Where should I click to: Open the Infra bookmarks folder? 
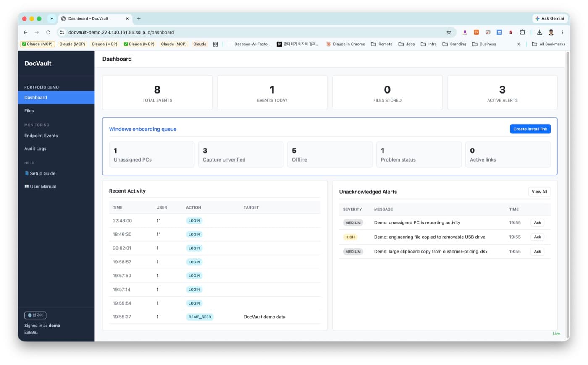click(429, 44)
